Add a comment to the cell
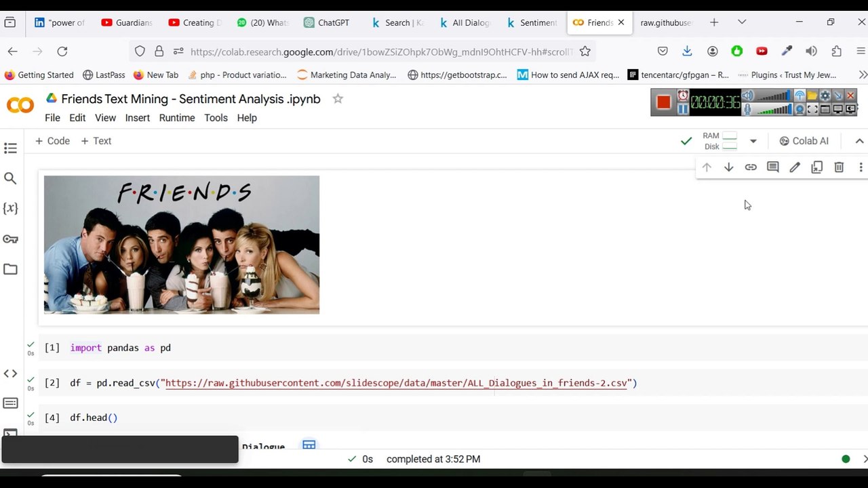868x488 pixels. click(772, 167)
